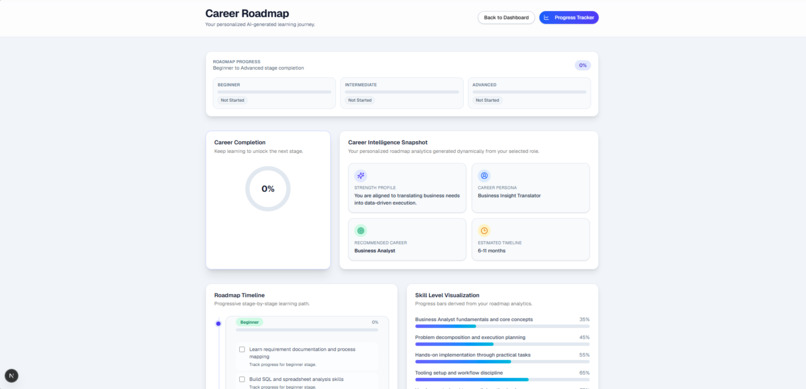This screenshot has width=806, height=389.
Task: Click the Advanced 'Not Started' status tag
Action: click(x=487, y=100)
